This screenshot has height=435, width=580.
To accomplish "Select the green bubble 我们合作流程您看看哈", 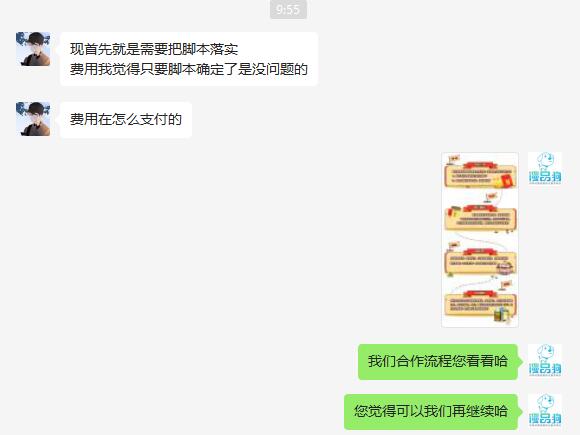I will (438, 362).
